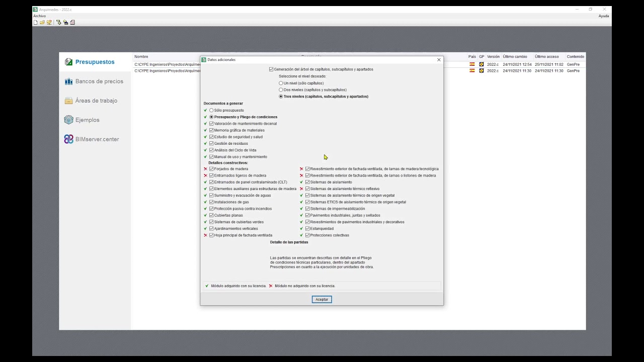644x362 pixels.
Task: Open the Ayuda menu
Action: 604,16
